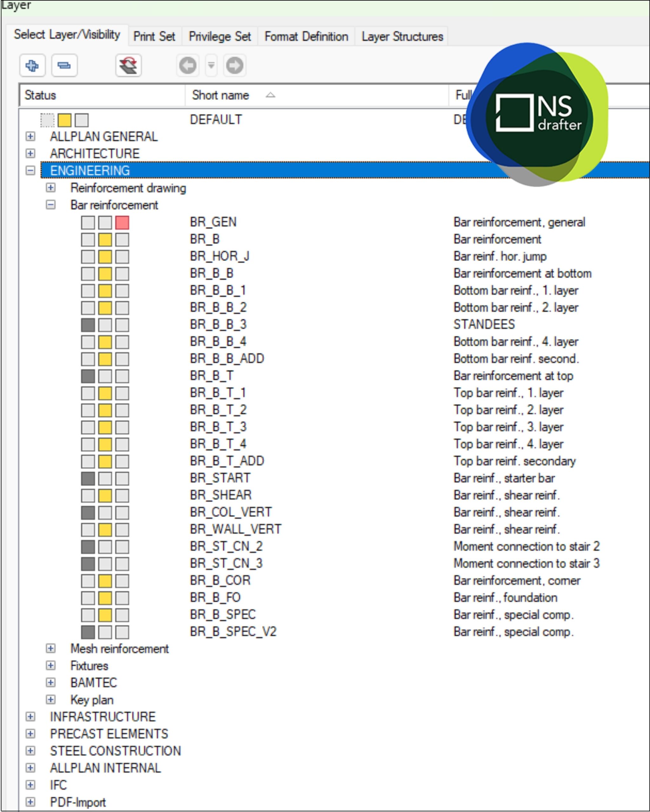
Task: Expand the STEEL CONSTRUCTION node
Action: (30, 751)
